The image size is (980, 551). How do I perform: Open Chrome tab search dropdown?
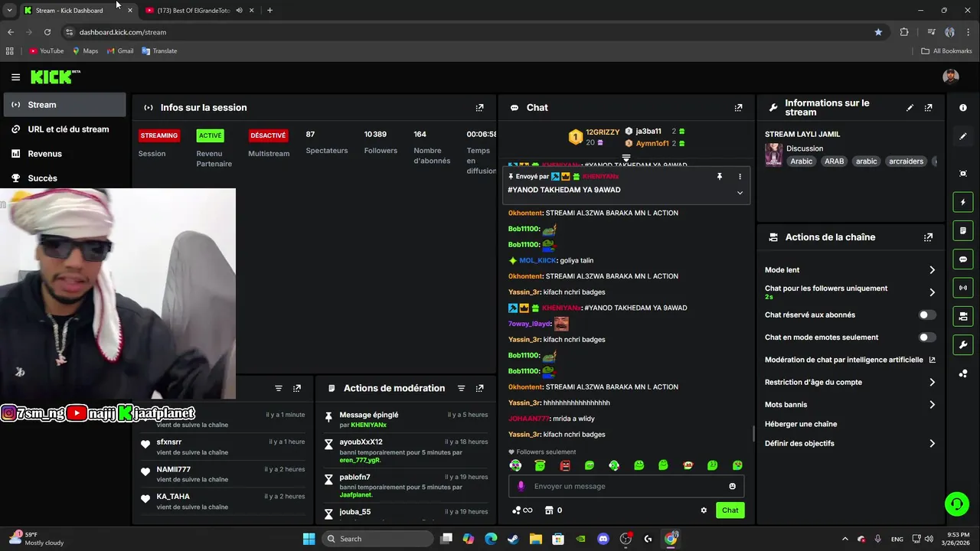click(9, 11)
